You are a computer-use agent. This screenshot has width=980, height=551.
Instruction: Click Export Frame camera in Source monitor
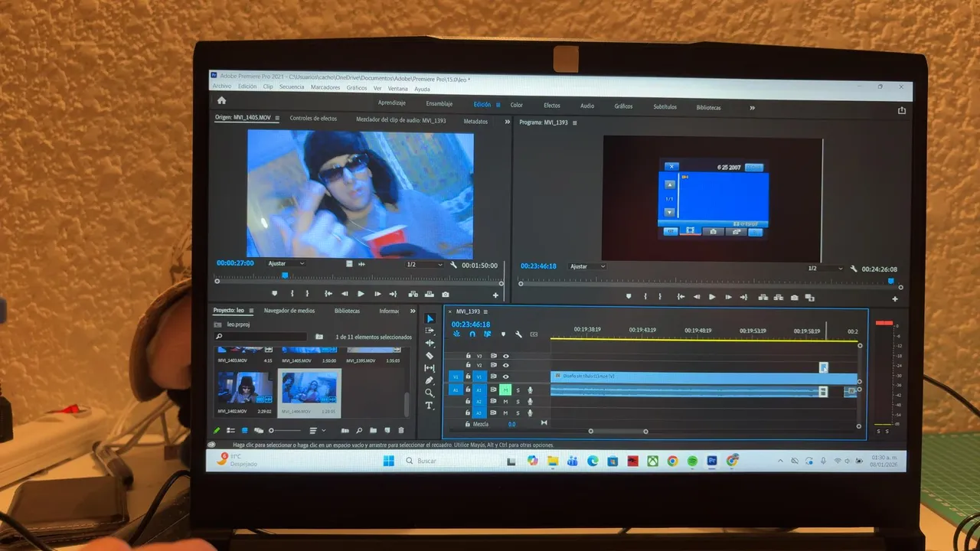coord(446,294)
